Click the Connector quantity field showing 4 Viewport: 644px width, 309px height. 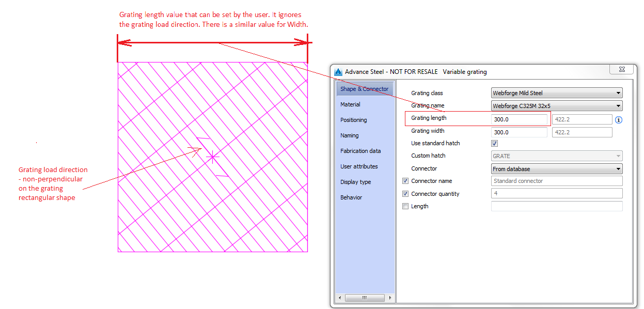pyautogui.click(x=557, y=194)
